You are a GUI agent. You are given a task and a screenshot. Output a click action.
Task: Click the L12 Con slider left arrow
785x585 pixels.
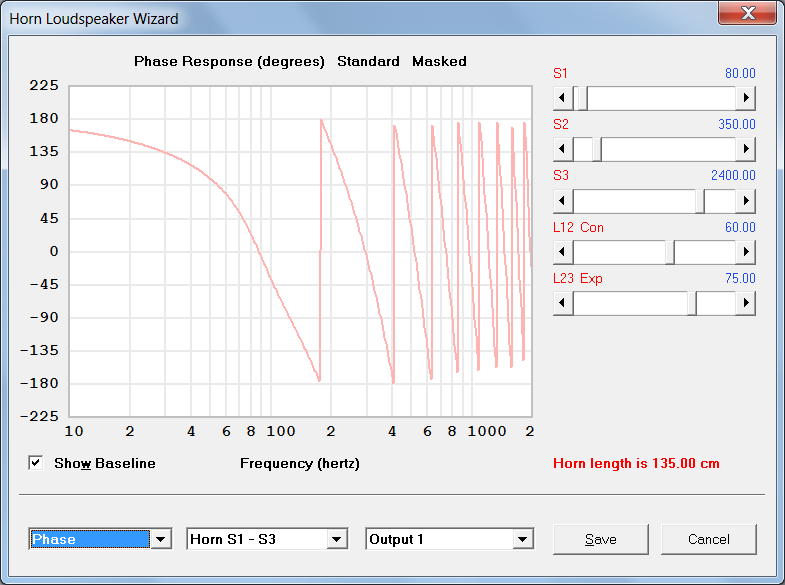pyautogui.click(x=563, y=252)
